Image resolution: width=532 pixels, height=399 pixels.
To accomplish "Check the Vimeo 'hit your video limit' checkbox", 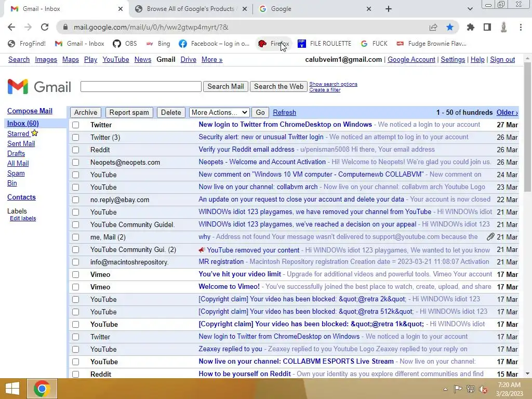I will pos(76,274).
